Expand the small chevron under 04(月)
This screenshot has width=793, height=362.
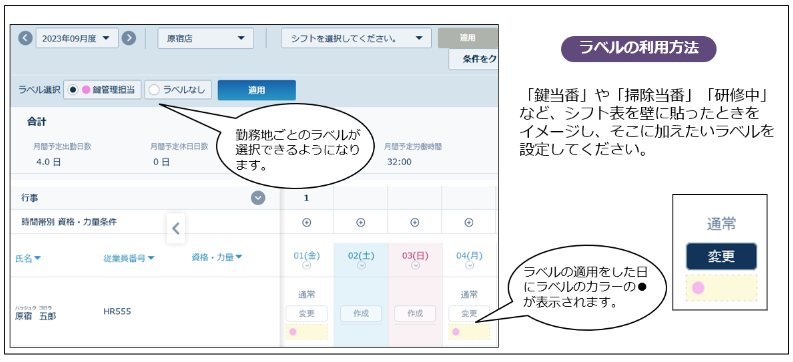[469, 265]
